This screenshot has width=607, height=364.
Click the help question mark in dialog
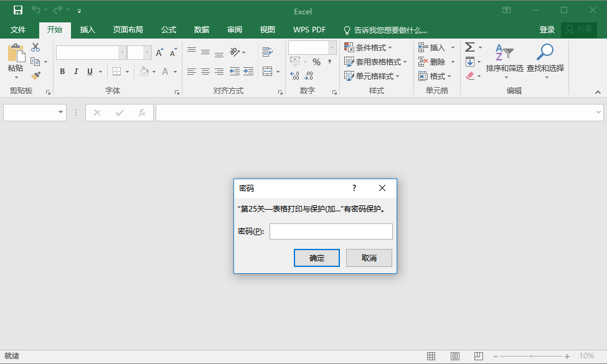pos(354,188)
